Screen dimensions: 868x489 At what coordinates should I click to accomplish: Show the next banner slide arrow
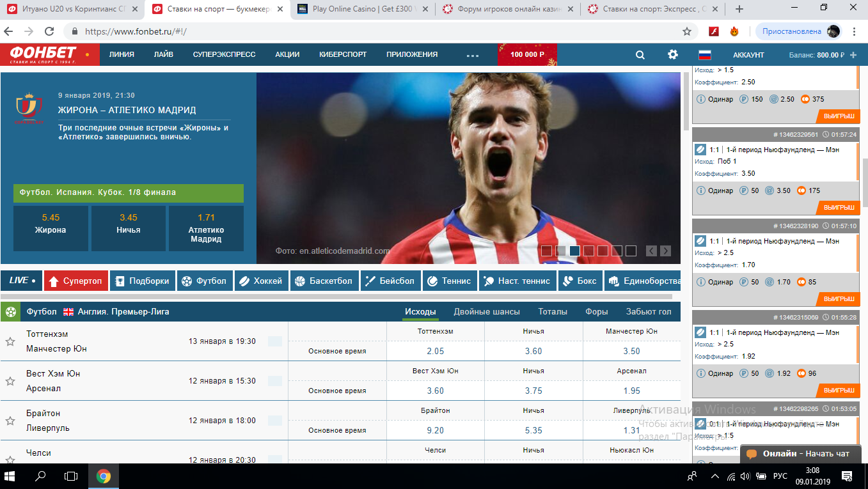point(665,251)
